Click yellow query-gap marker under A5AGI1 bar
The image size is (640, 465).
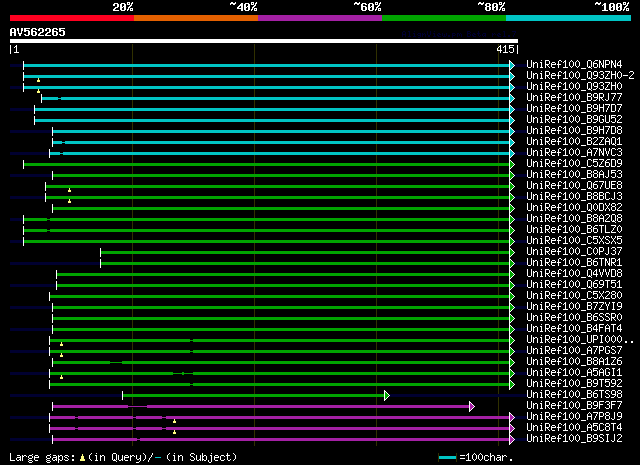[62, 377]
